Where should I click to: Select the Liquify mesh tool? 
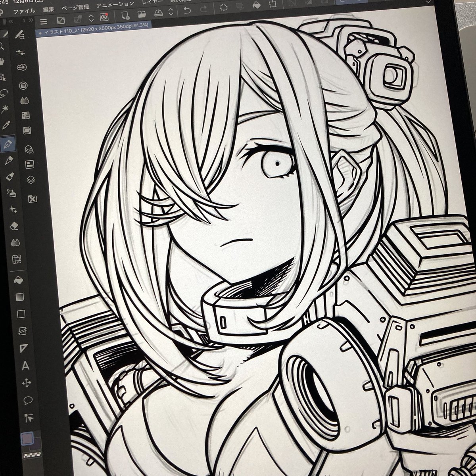tap(16, 259)
